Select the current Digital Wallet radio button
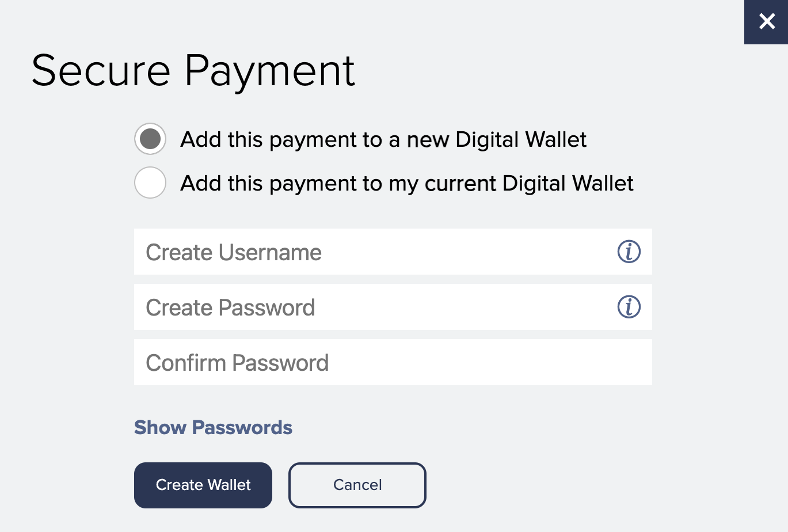Screen dimensions: 788x532 coord(150,183)
